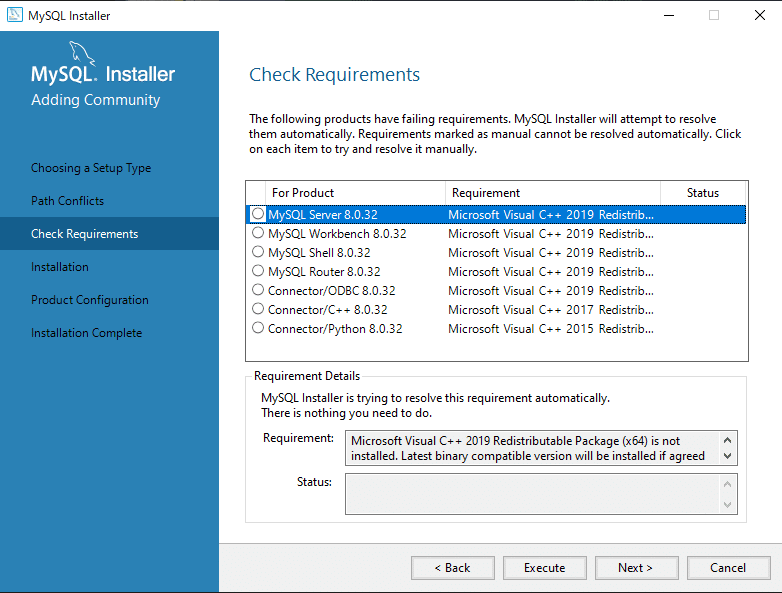Click the Visual C++ 2015 Redistrib requirement cell

tap(551, 328)
